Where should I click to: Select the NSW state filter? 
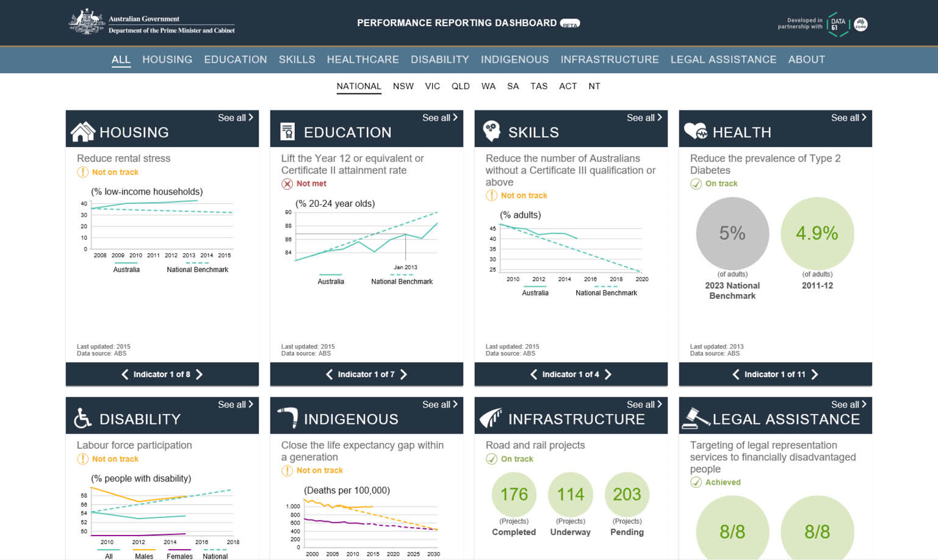(403, 87)
